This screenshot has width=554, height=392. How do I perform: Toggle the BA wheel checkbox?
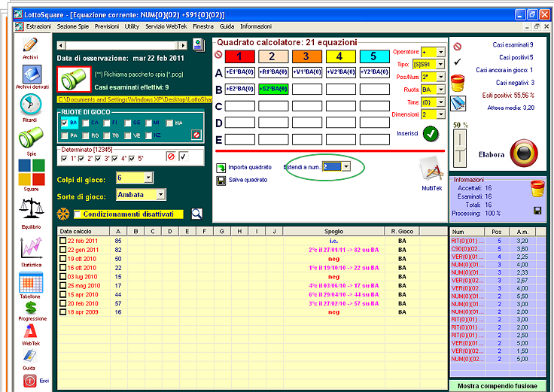point(64,123)
